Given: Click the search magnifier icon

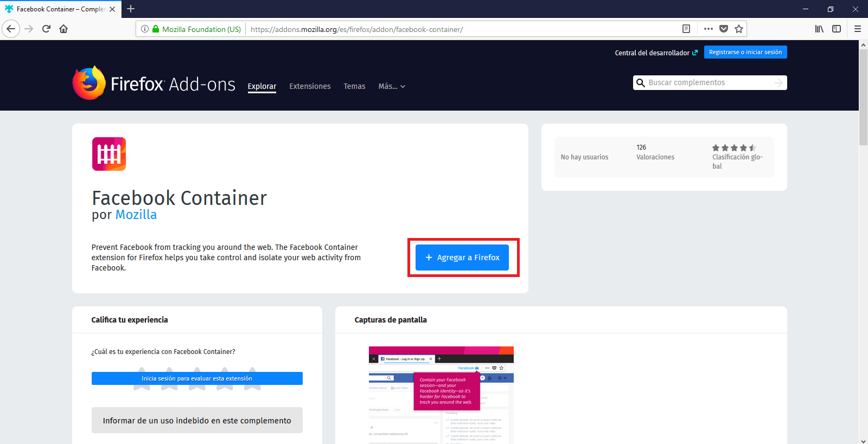Looking at the screenshot, I should point(640,83).
